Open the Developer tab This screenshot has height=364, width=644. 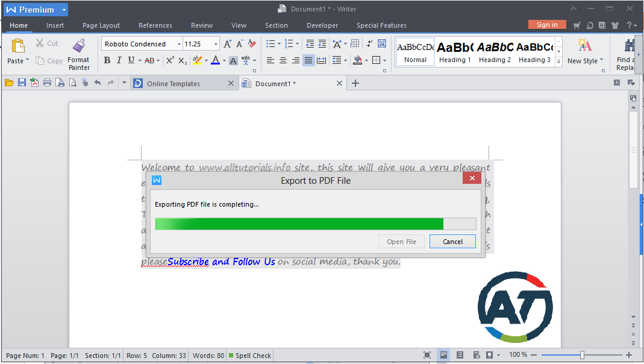click(x=322, y=25)
